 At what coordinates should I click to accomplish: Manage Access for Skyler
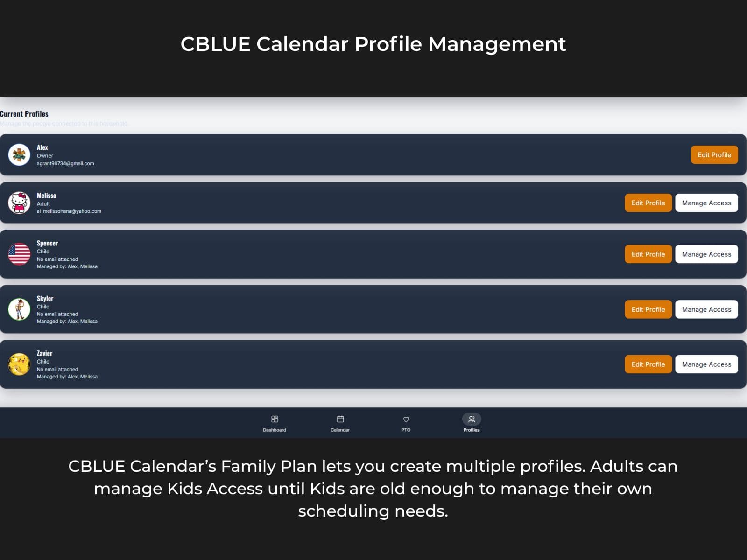[x=706, y=309]
